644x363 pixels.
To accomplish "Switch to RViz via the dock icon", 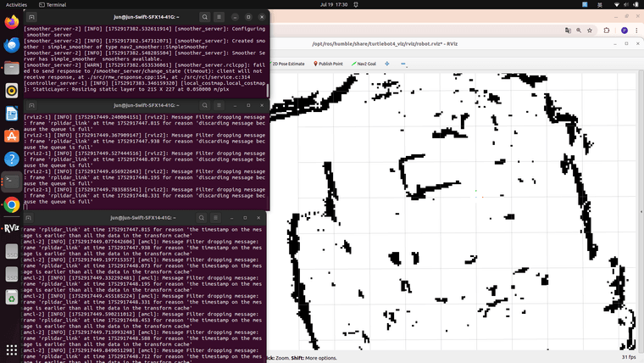I will pos(12,228).
